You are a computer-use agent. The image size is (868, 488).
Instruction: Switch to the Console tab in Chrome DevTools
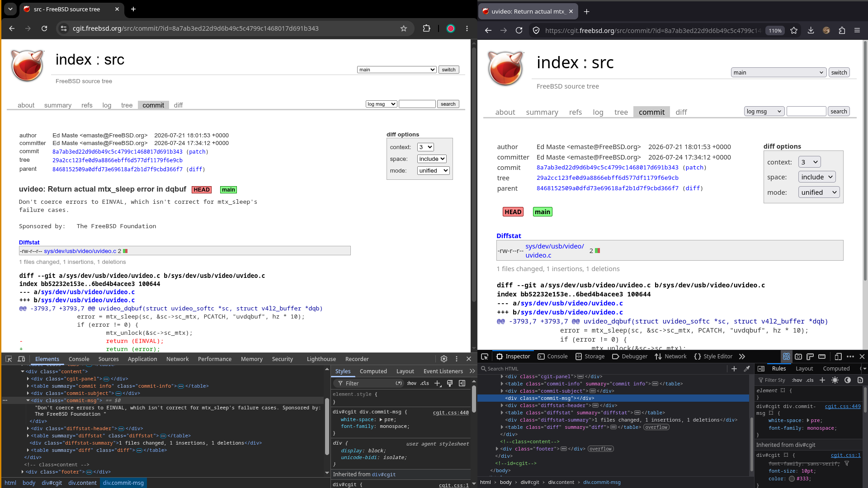[79, 359]
